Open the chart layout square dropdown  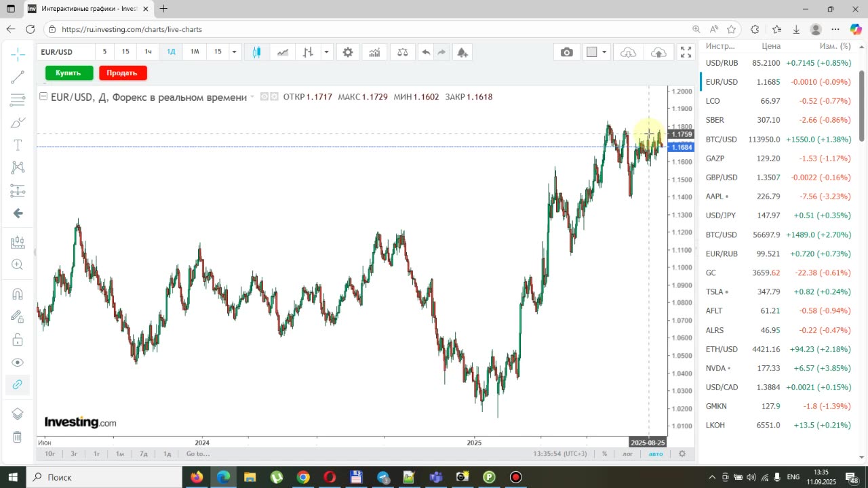click(597, 52)
